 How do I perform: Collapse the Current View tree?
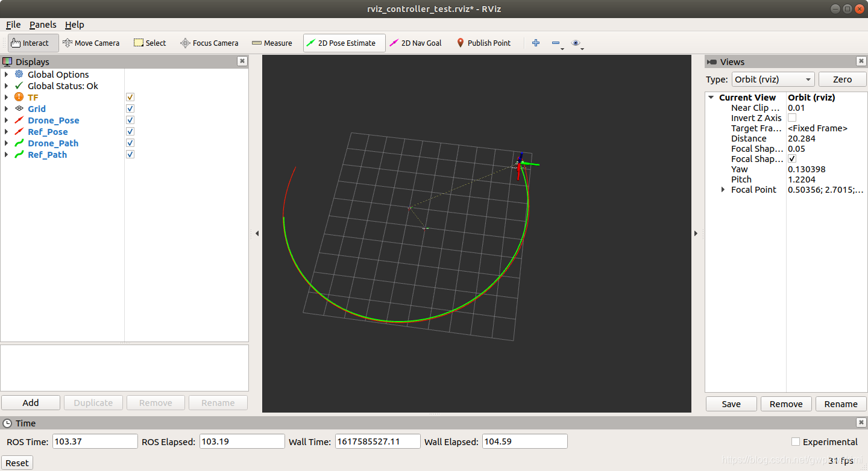click(x=711, y=98)
